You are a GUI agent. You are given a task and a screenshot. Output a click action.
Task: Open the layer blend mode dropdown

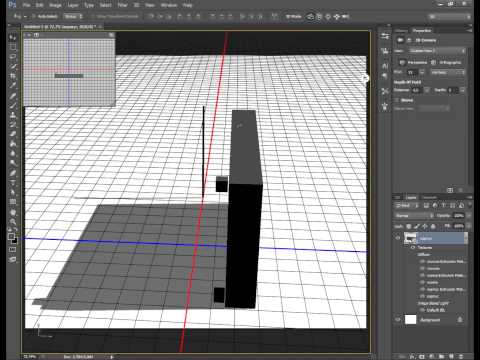click(x=414, y=216)
